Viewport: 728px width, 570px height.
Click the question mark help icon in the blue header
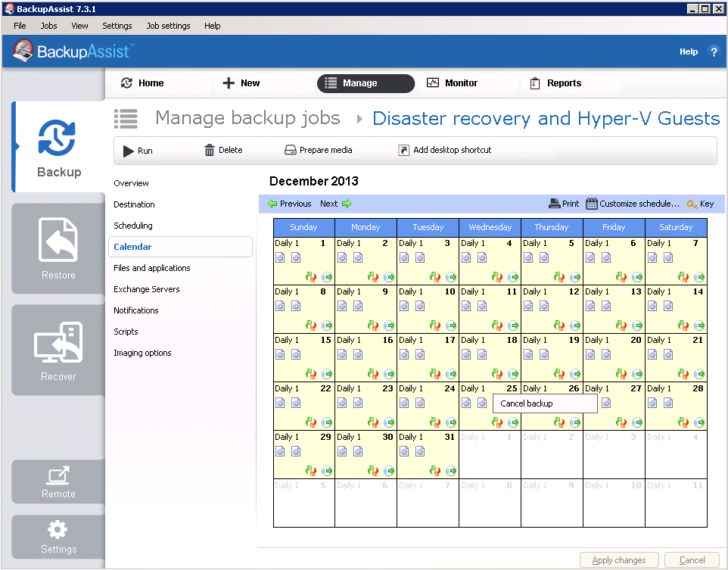coord(714,51)
